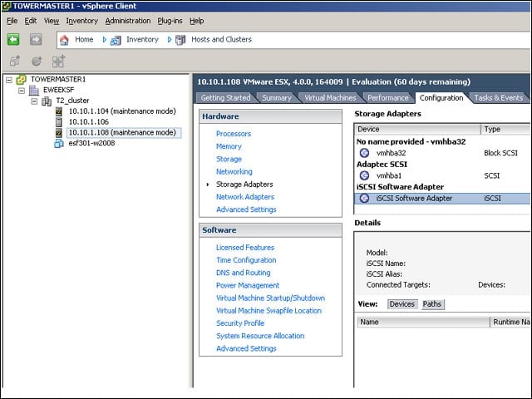Sort adapters by Type column header
Image resolution: width=532 pixels, height=399 pixels.
point(505,130)
